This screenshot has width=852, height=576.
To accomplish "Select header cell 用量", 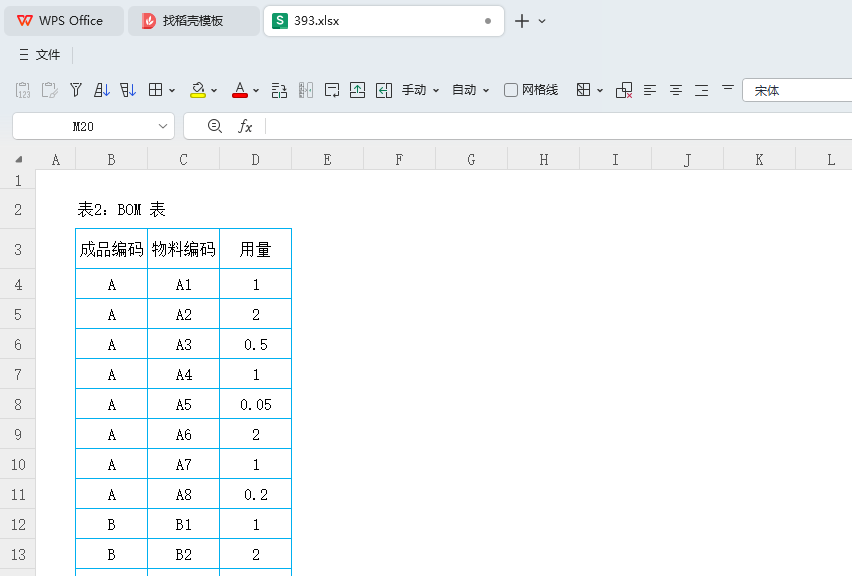I will pyautogui.click(x=255, y=249).
